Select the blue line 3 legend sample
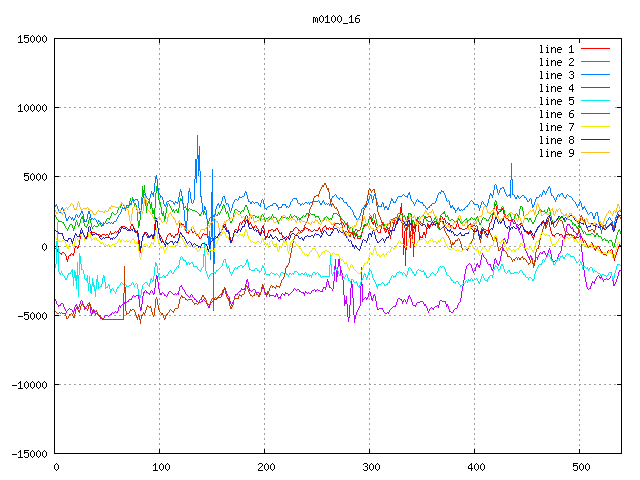The width and height of the screenshot is (640, 480). coord(595,75)
